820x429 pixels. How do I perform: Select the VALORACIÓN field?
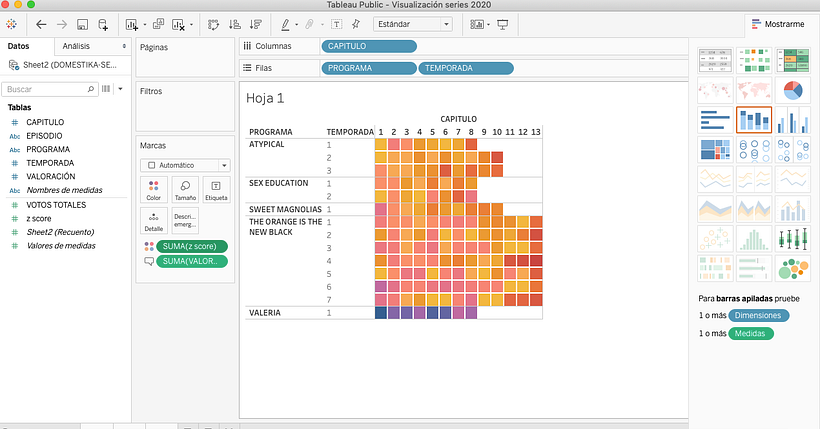[51, 176]
